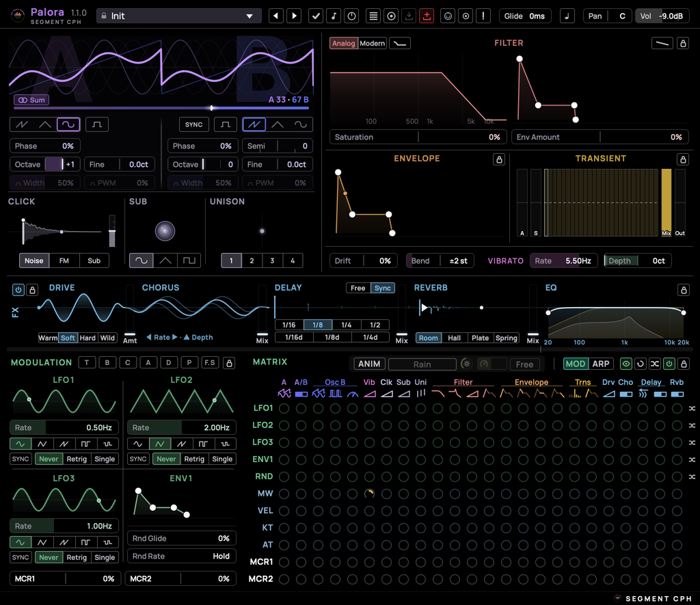Image resolution: width=700 pixels, height=605 pixels.
Task: Set LFO2 trigger to Single
Action: click(222, 459)
